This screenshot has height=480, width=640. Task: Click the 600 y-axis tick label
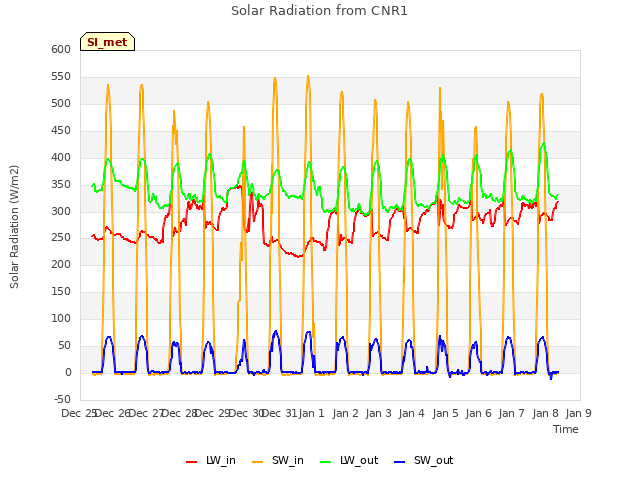click(61, 49)
